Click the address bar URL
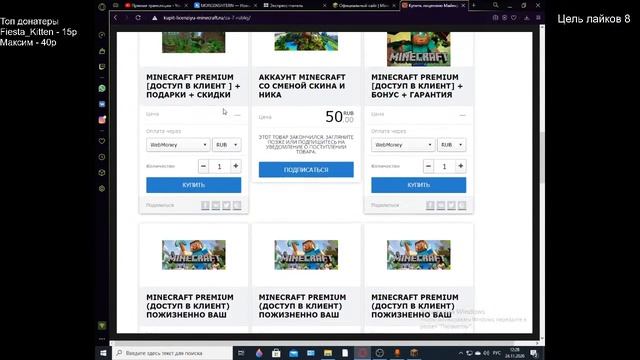 coord(207,18)
